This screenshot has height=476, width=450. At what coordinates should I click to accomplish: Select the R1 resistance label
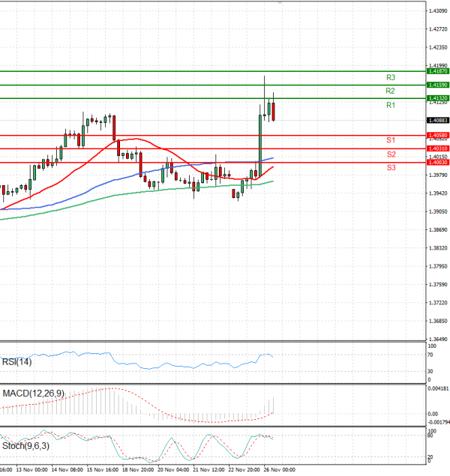[391, 106]
